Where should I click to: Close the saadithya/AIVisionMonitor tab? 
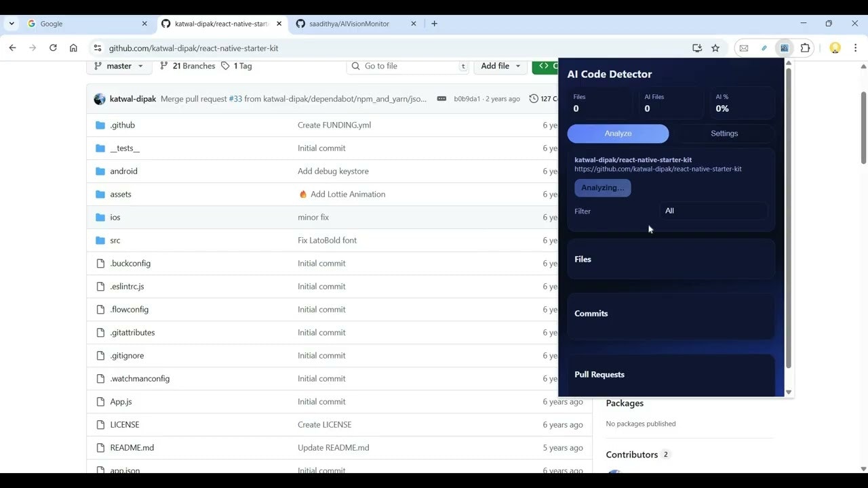point(414,24)
